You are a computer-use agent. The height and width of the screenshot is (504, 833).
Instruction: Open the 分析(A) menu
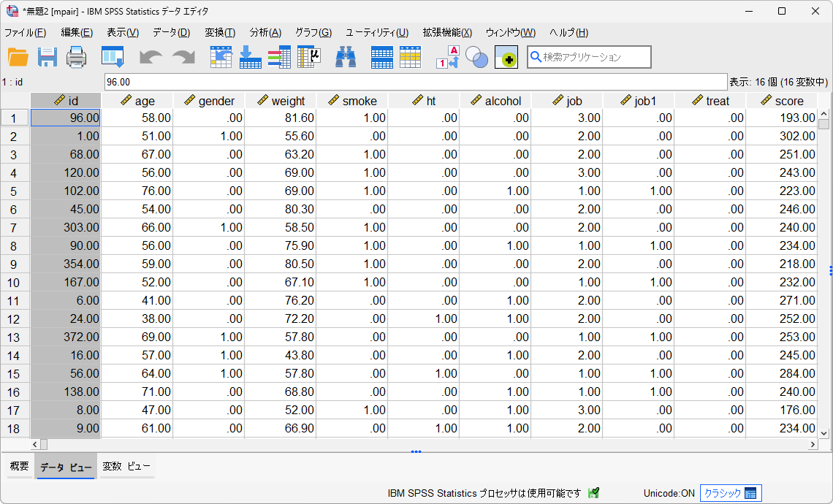(266, 32)
